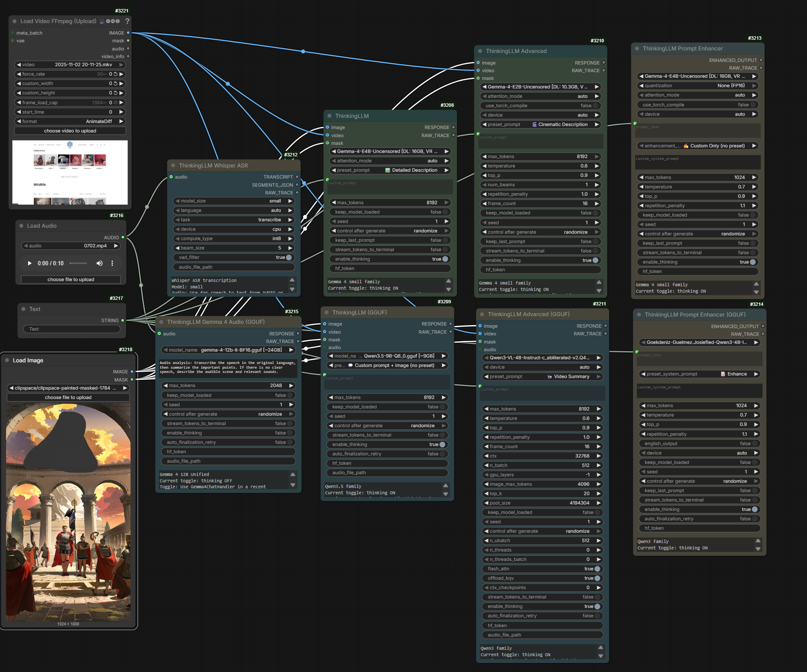Open enhancement Custom Only (no preset) dropdown
The width and height of the screenshot is (807, 672).
coord(698,146)
